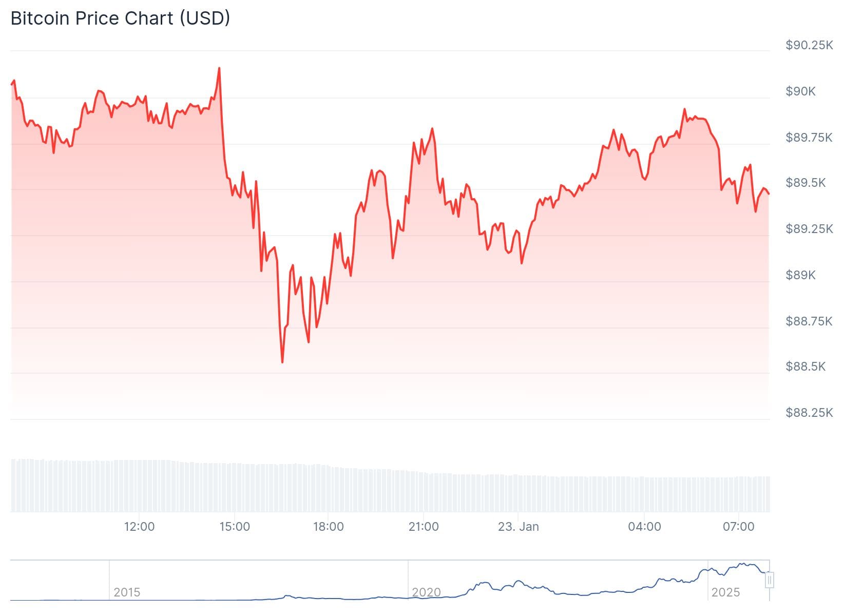Click the highest price peak before 15:00
The image size is (844, 616).
[219, 68]
